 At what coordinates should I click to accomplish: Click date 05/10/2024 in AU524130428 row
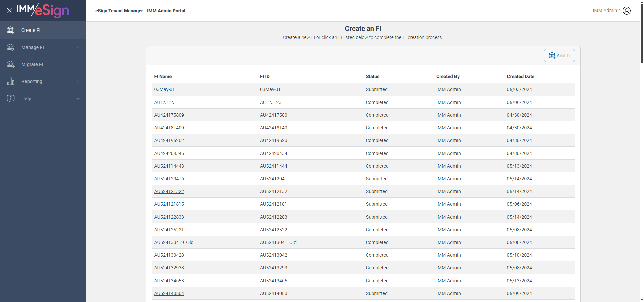coord(519,255)
